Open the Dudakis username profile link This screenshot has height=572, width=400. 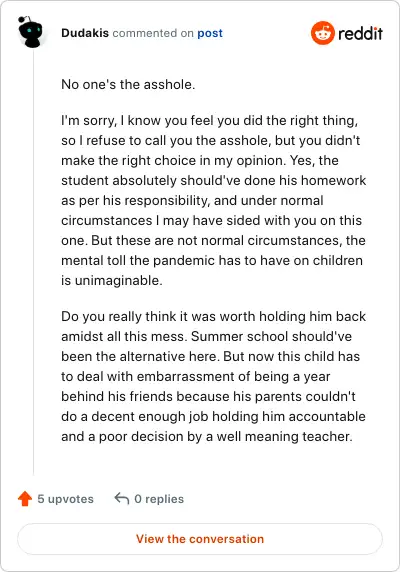click(x=85, y=33)
